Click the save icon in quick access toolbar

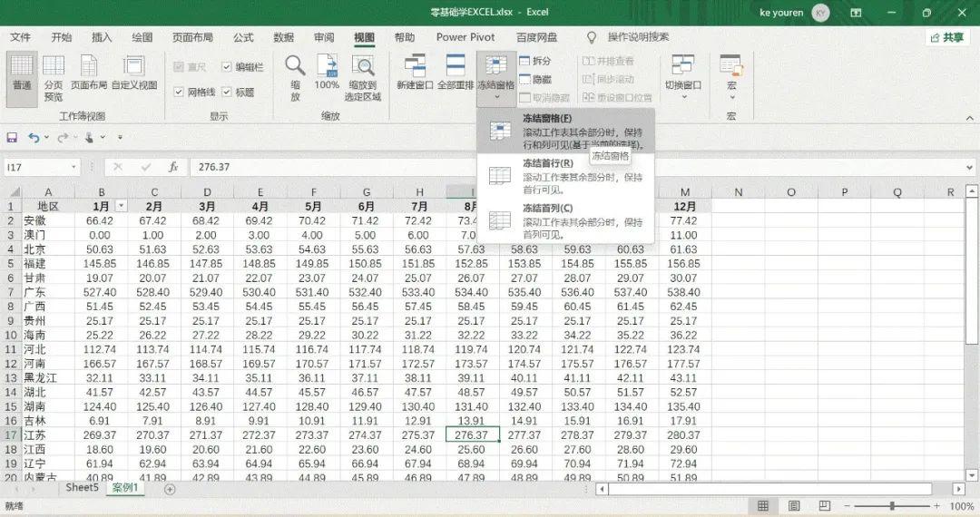tap(12, 137)
